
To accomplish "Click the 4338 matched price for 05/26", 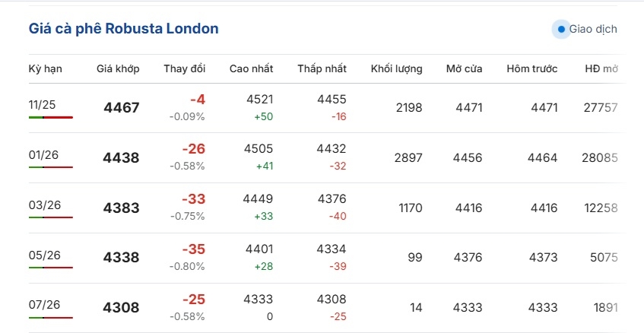I will pos(122,258).
